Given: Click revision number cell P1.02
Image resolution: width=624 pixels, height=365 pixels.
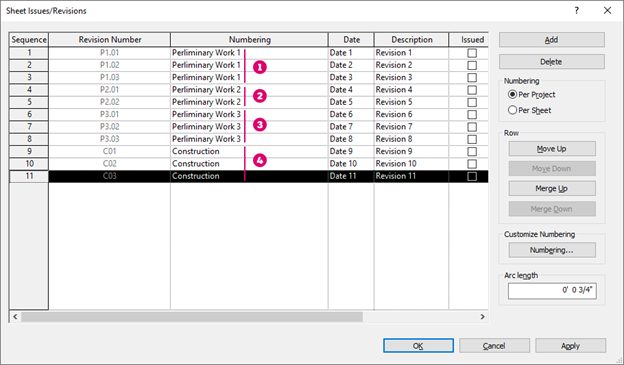Looking at the screenshot, I should pos(110,65).
